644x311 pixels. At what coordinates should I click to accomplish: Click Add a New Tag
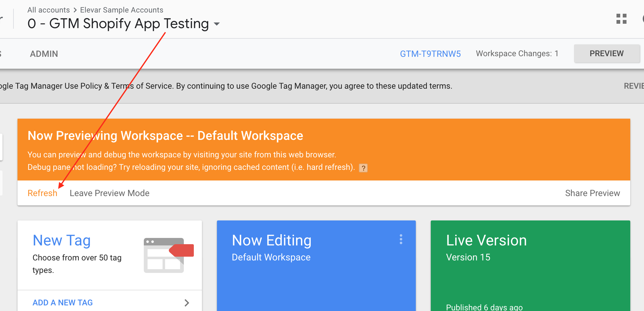(63, 303)
